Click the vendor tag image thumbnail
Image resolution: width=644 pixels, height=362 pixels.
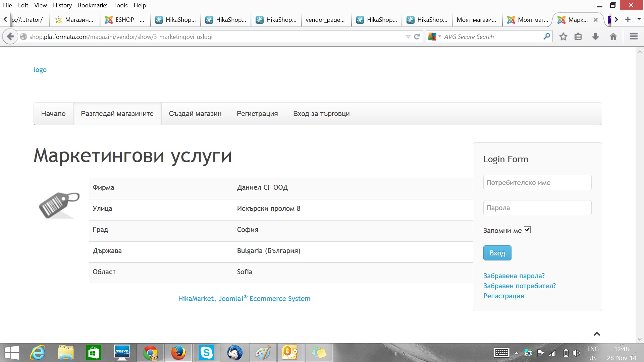[59, 205]
